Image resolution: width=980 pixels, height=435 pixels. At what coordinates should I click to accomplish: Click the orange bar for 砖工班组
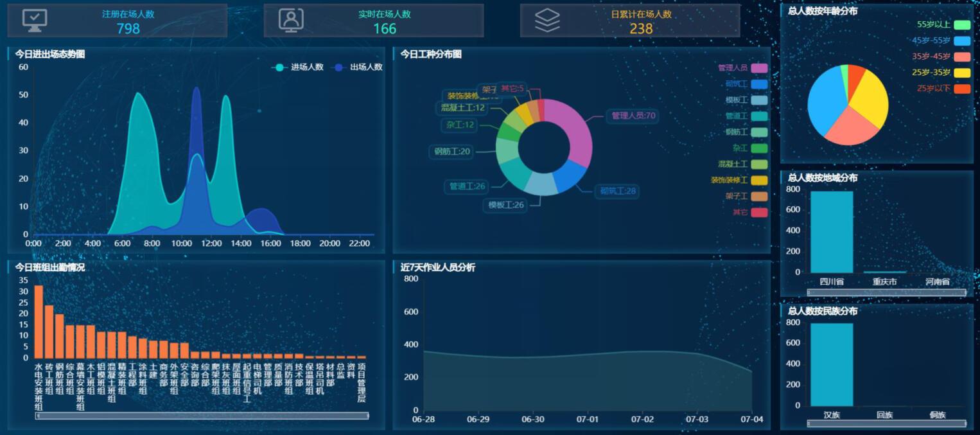click(49, 332)
